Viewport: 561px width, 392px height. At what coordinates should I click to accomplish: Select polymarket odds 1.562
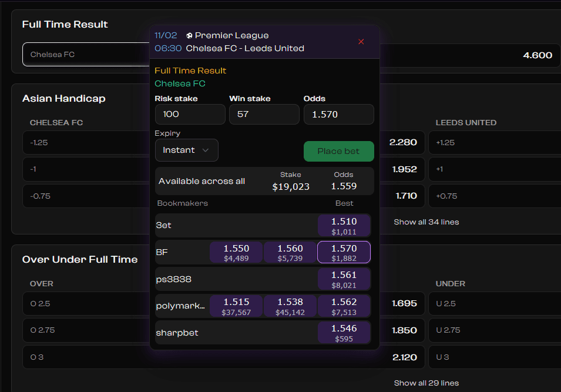tap(344, 306)
